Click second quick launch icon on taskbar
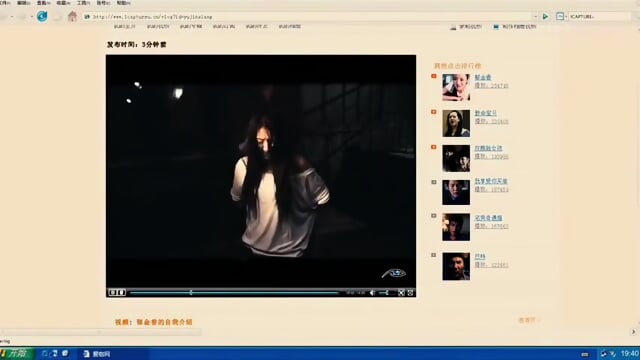 pyautogui.click(x=55, y=353)
